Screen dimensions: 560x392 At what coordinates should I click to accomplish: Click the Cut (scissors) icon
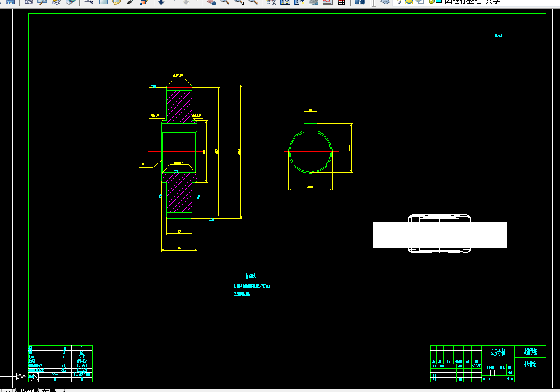89,1
